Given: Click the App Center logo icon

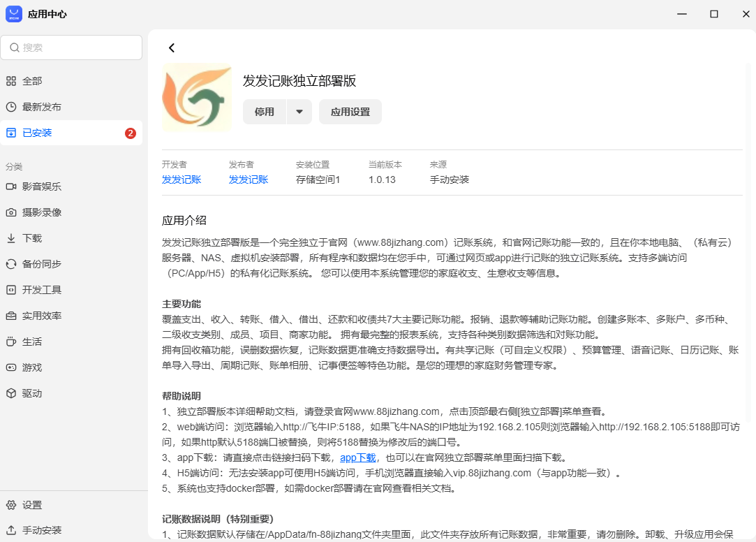Looking at the screenshot, I should pos(13,14).
